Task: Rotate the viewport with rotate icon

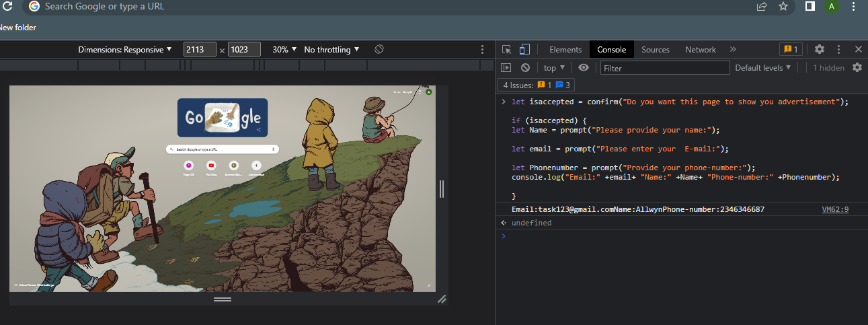Action: (x=379, y=49)
